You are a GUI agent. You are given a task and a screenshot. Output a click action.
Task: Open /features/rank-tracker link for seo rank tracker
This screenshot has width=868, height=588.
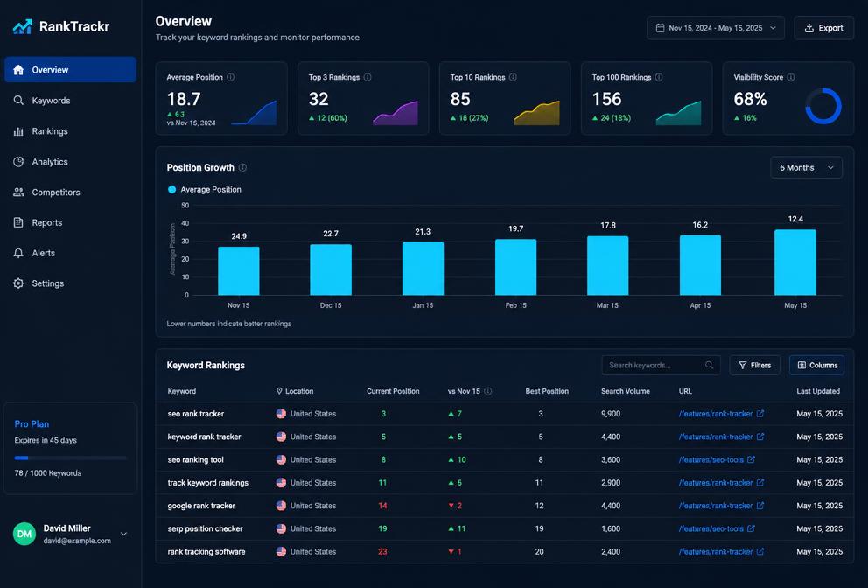716,414
